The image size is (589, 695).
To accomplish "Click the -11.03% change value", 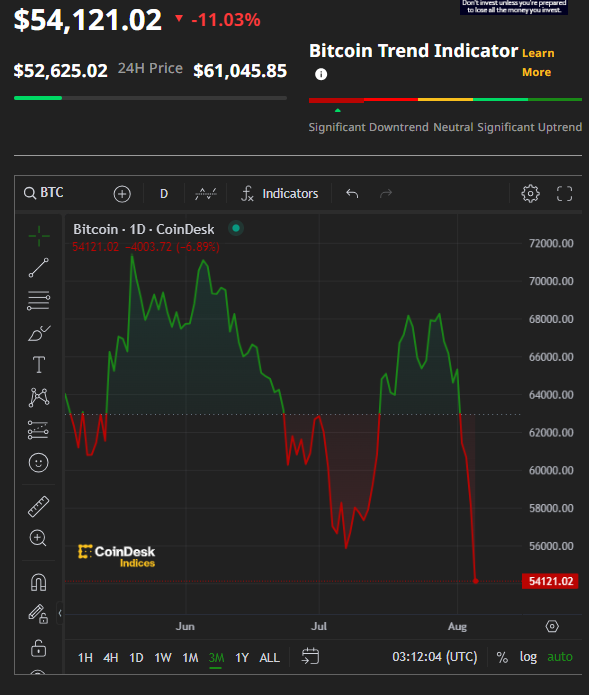I will coord(226,20).
